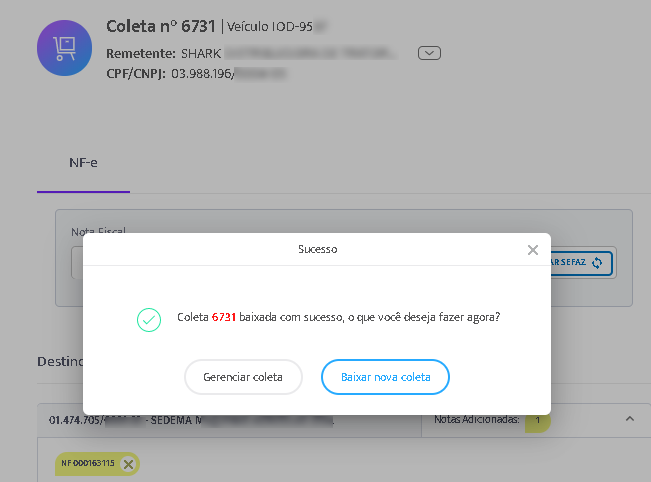Click the Notas Adicionadas count badge

coord(538,420)
